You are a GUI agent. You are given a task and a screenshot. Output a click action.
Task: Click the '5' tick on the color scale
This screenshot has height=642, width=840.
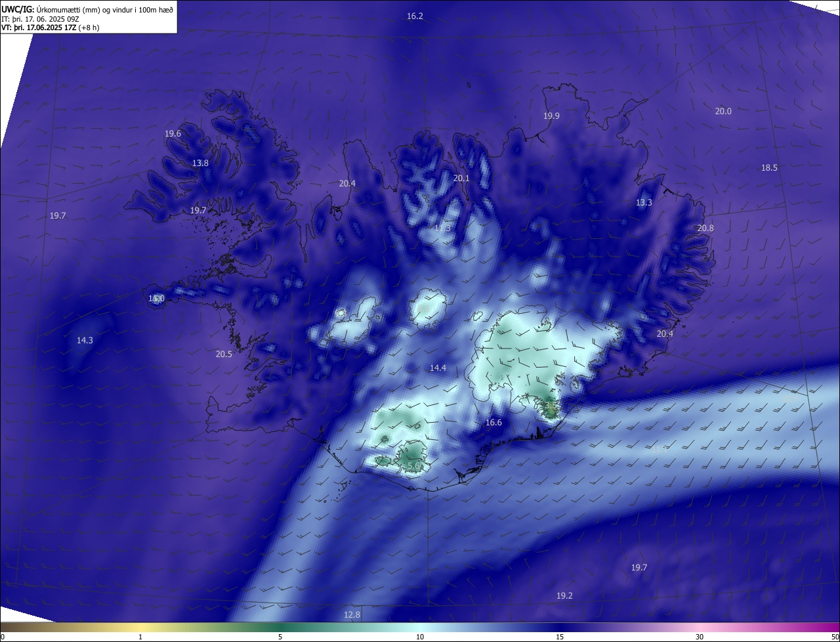[x=280, y=637]
